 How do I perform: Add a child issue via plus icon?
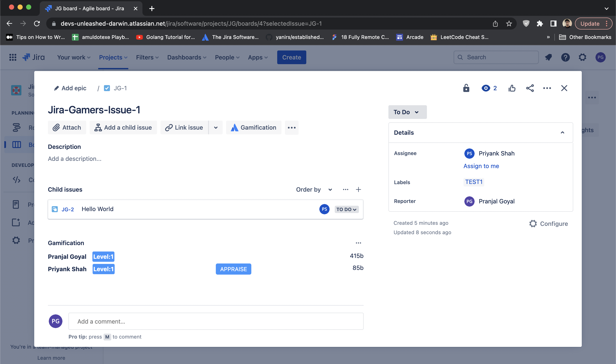pyautogui.click(x=358, y=190)
